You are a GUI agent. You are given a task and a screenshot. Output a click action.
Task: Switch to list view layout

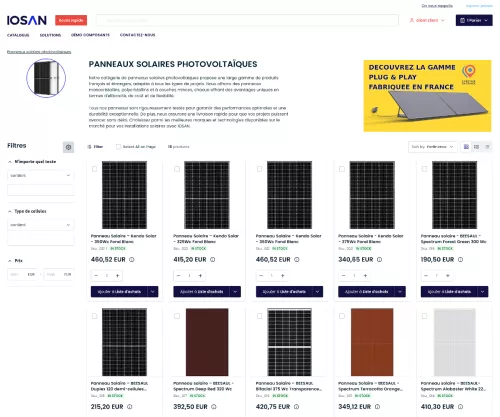click(x=477, y=147)
